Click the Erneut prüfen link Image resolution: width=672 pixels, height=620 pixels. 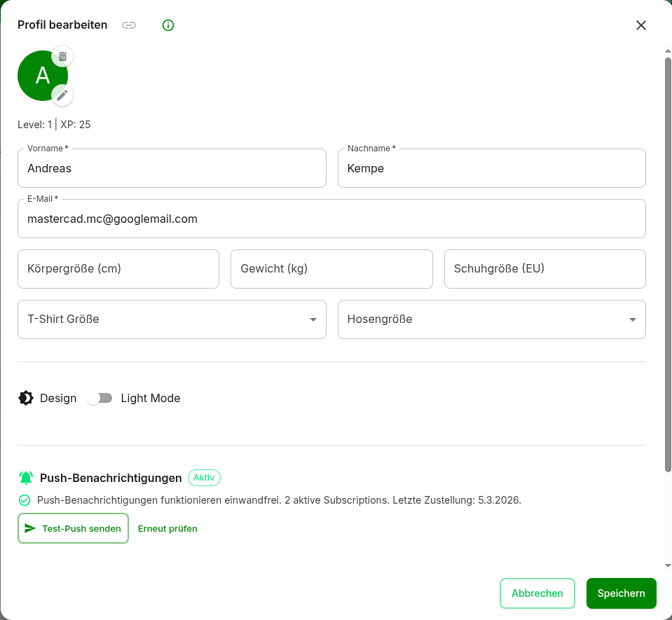click(167, 529)
